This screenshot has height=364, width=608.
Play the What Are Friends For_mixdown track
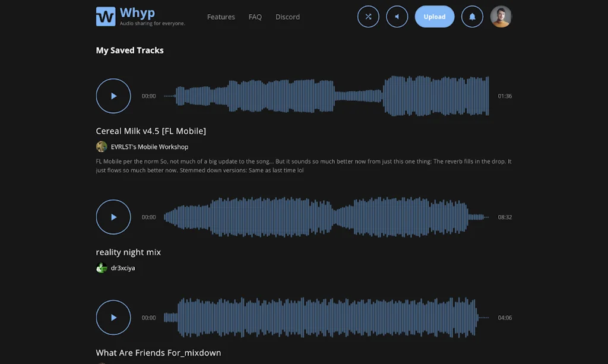pos(113,317)
